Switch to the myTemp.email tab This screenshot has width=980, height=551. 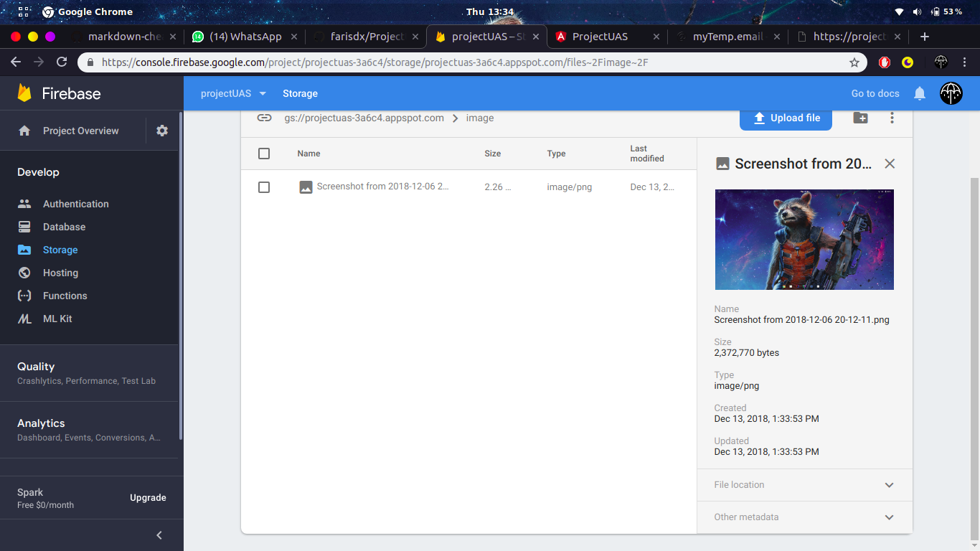[x=728, y=37]
